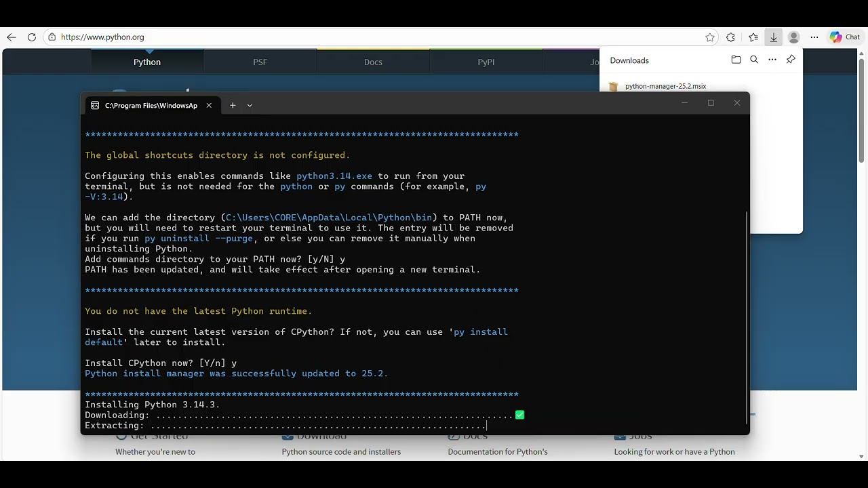Click 'Python source code and installers' text
This screenshot has height=488, width=868.
(341, 452)
